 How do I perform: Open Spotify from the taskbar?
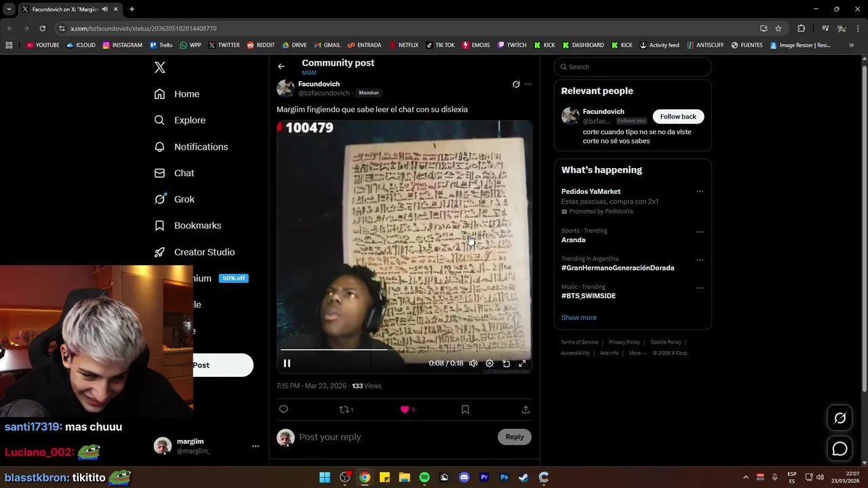tap(425, 477)
